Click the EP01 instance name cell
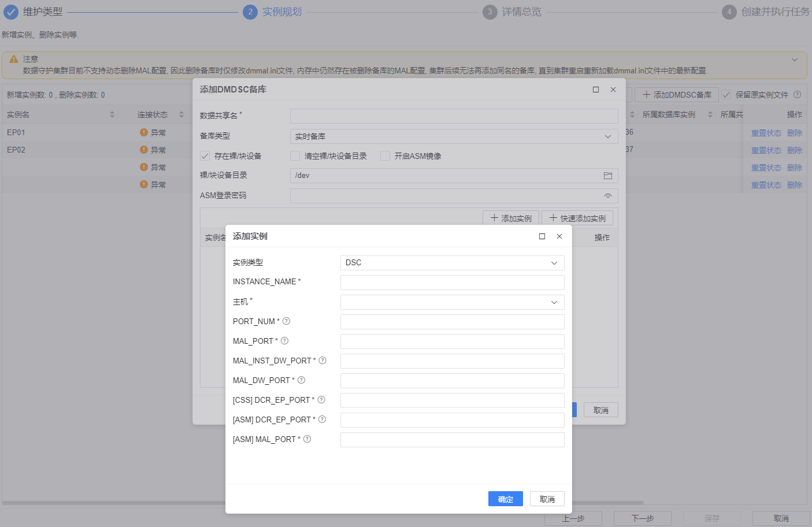 coord(16,132)
